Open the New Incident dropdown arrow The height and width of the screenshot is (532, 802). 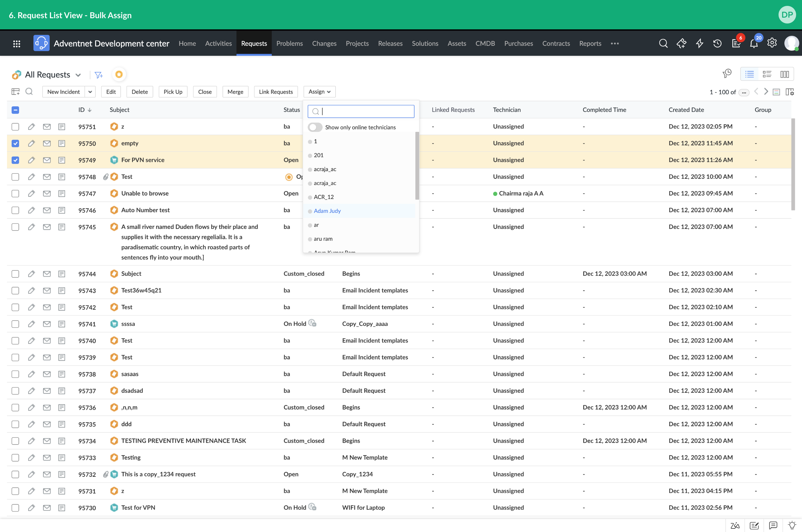90,92
